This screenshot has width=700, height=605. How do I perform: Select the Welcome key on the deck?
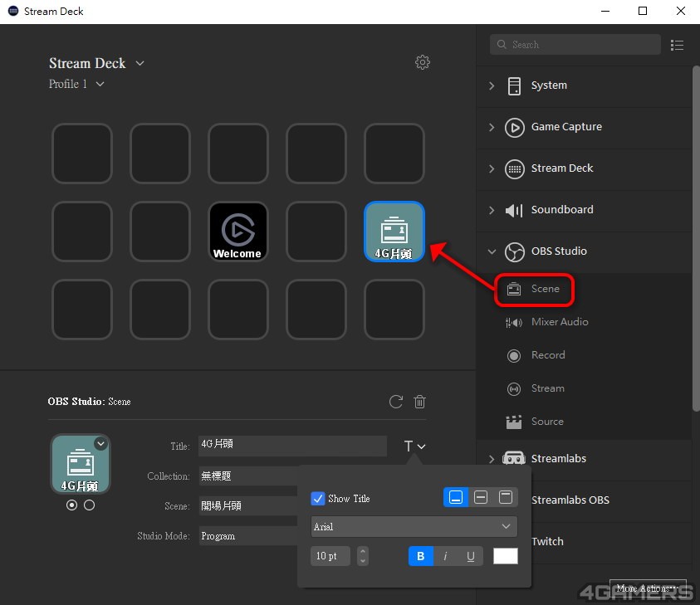point(238,232)
